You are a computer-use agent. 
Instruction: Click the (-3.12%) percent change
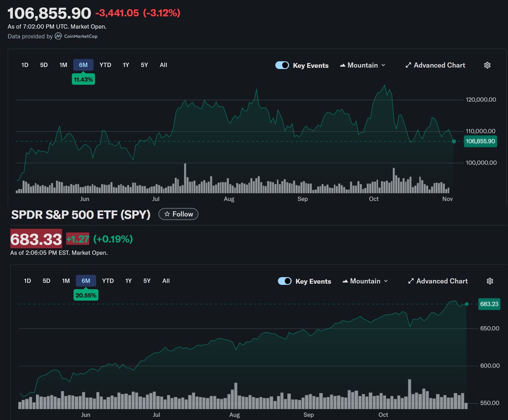click(x=162, y=13)
